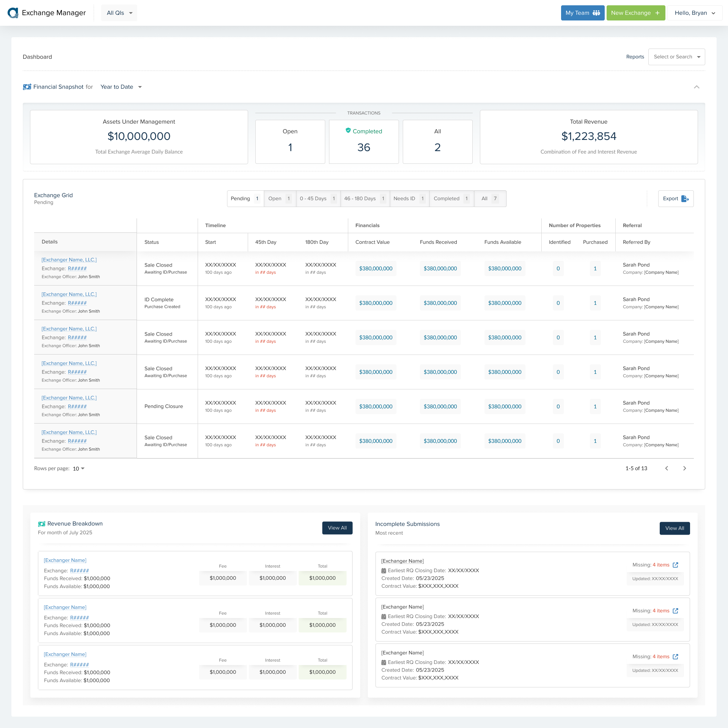
Task: Change the Year to Date period selector
Action: coord(121,86)
